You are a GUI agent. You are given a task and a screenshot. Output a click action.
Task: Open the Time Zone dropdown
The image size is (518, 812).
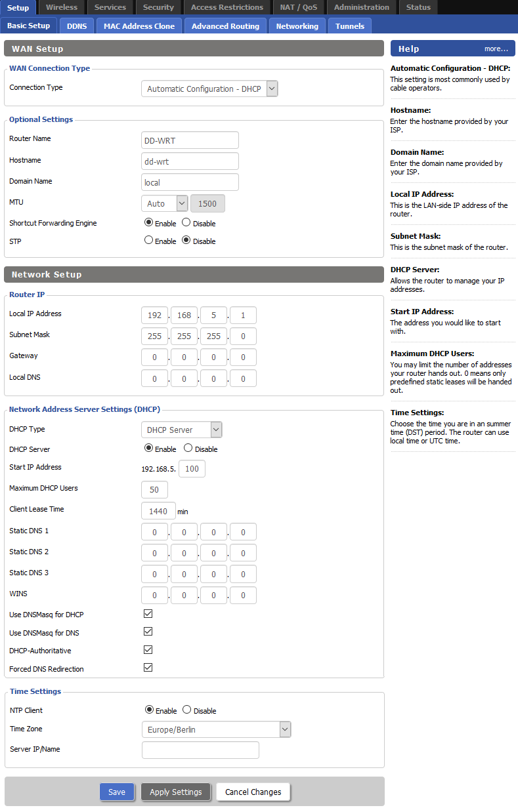click(216, 729)
